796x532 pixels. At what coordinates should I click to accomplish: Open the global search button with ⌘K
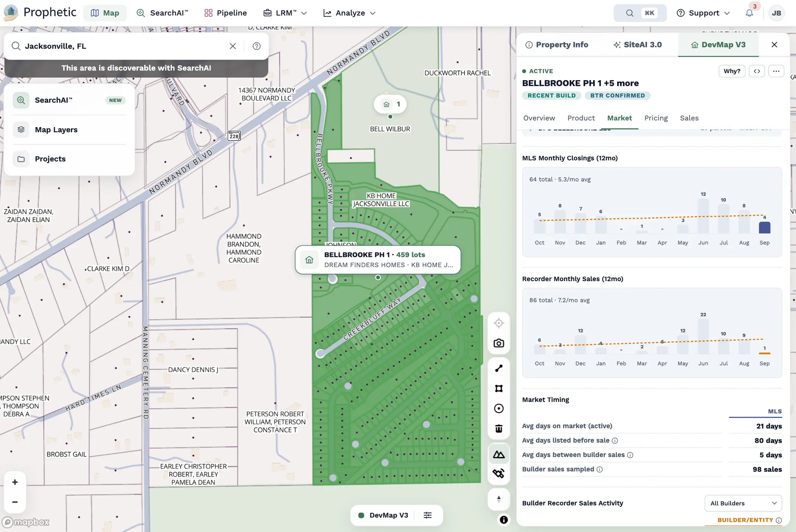click(x=640, y=13)
